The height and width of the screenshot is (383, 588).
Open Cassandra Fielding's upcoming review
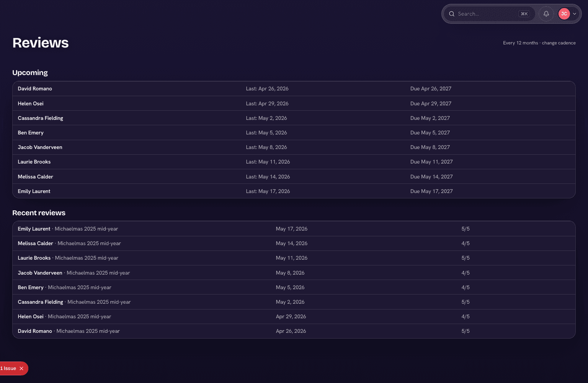[x=294, y=118]
